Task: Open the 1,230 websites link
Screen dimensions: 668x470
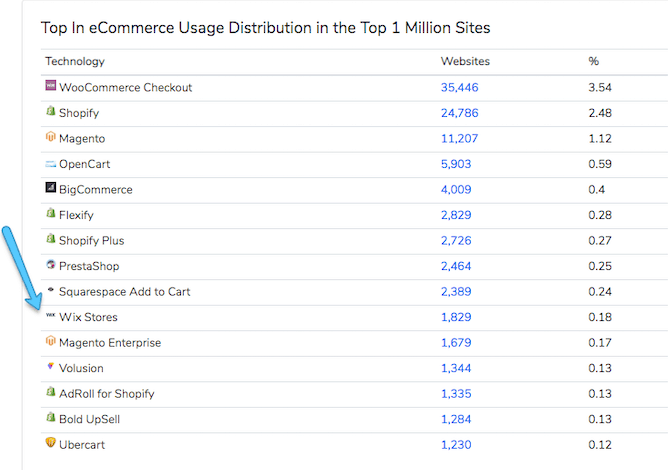Action: coord(456,445)
